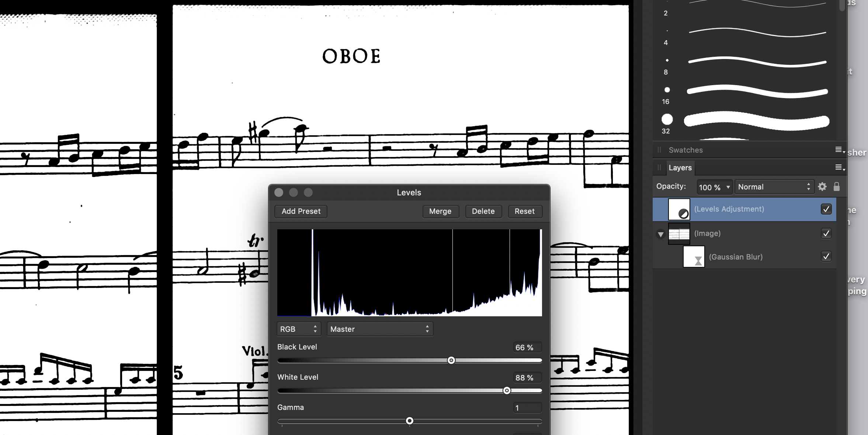
Task: Close the Levels dialog window
Action: click(x=279, y=192)
